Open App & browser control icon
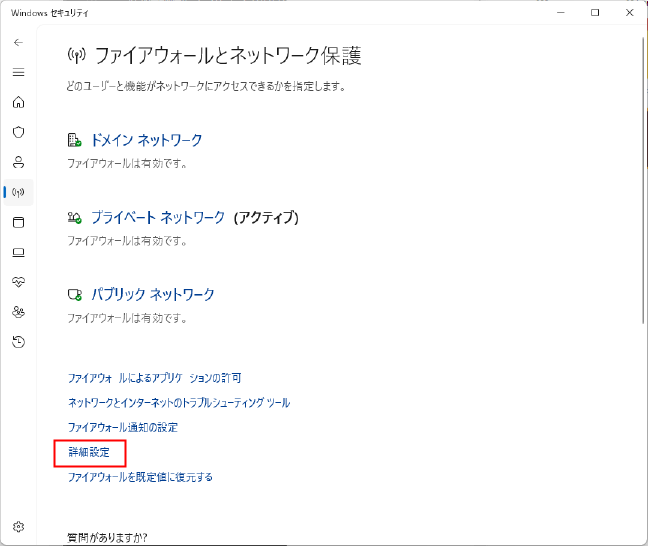 click(x=18, y=222)
